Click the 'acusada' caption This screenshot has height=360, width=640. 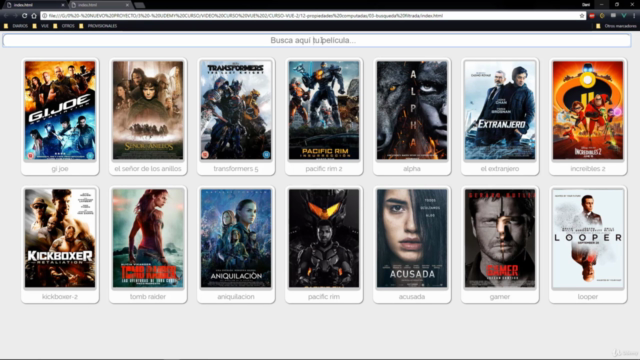click(x=412, y=297)
